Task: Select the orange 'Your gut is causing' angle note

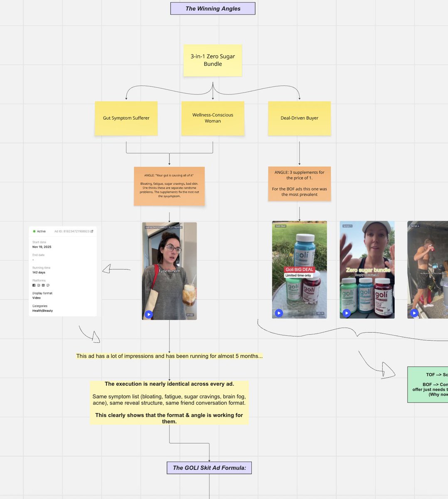Action: pos(169,186)
